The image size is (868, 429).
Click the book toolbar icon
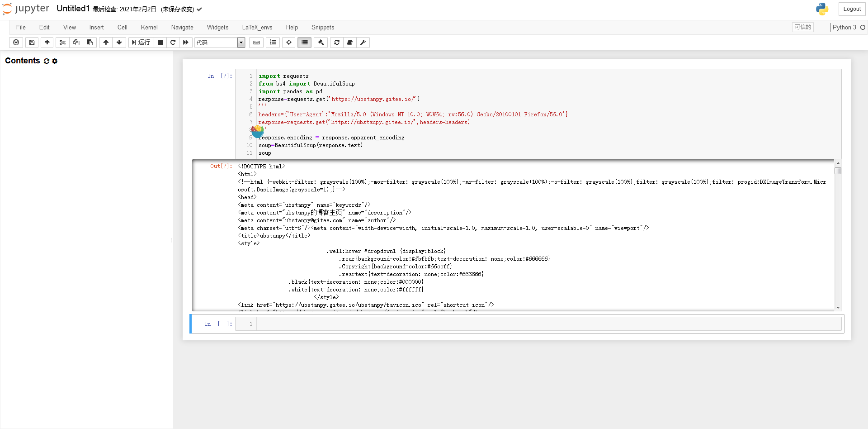[350, 43]
